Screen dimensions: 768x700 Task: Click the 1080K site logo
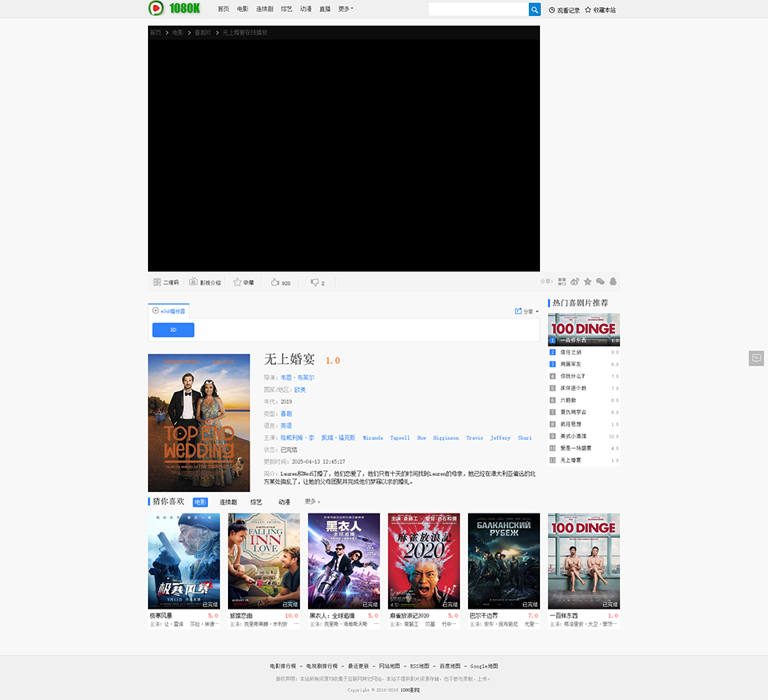tap(174, 9)
